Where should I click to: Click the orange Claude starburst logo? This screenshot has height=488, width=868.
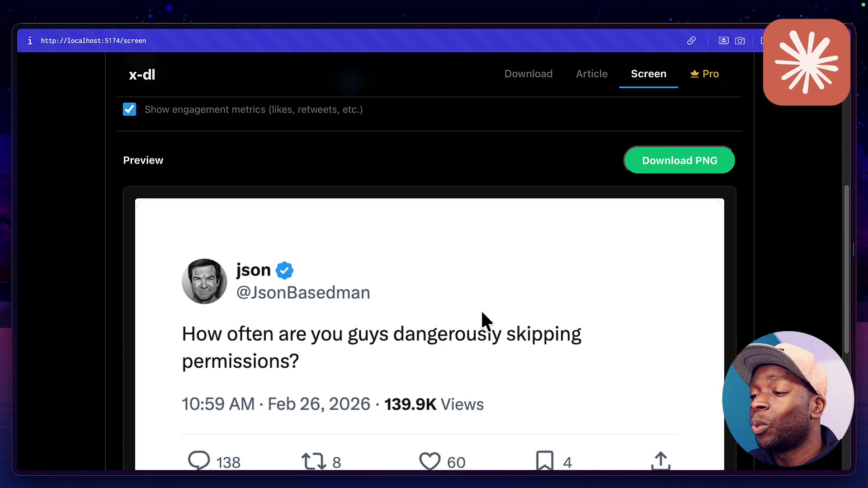click(x=806, y=62)
